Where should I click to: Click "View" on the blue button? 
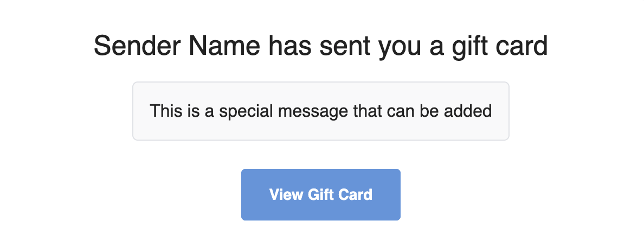click(x=286, y=194)
